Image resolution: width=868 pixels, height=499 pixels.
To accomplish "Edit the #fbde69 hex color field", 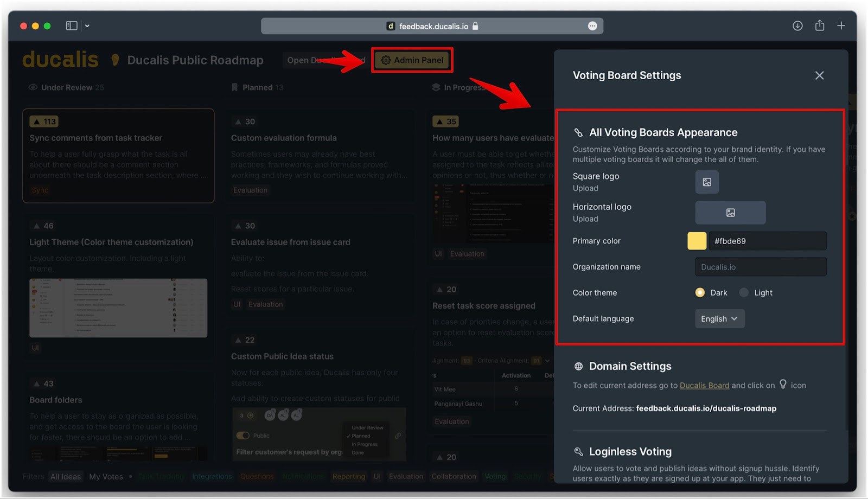I will point(767,241).
